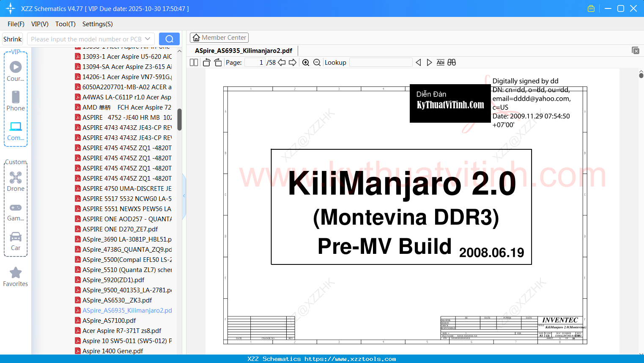Click the page number input box
644x363 pixels.
tap(255, 63)
